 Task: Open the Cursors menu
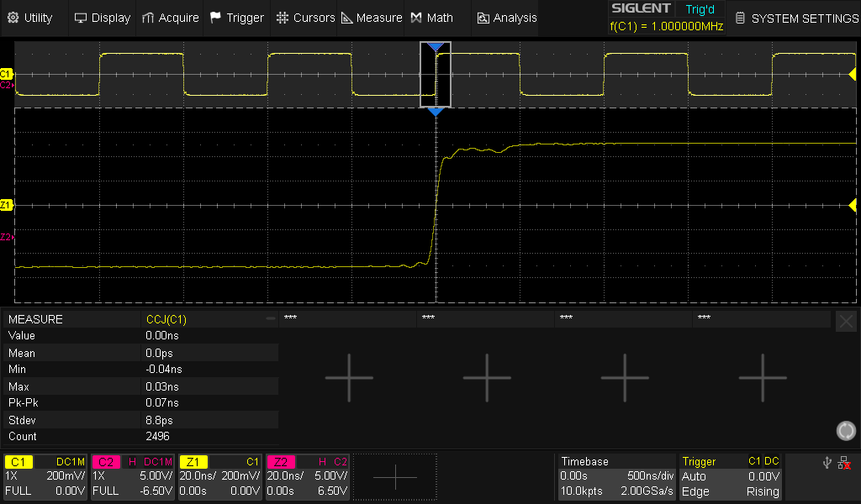tap(306, 18)
